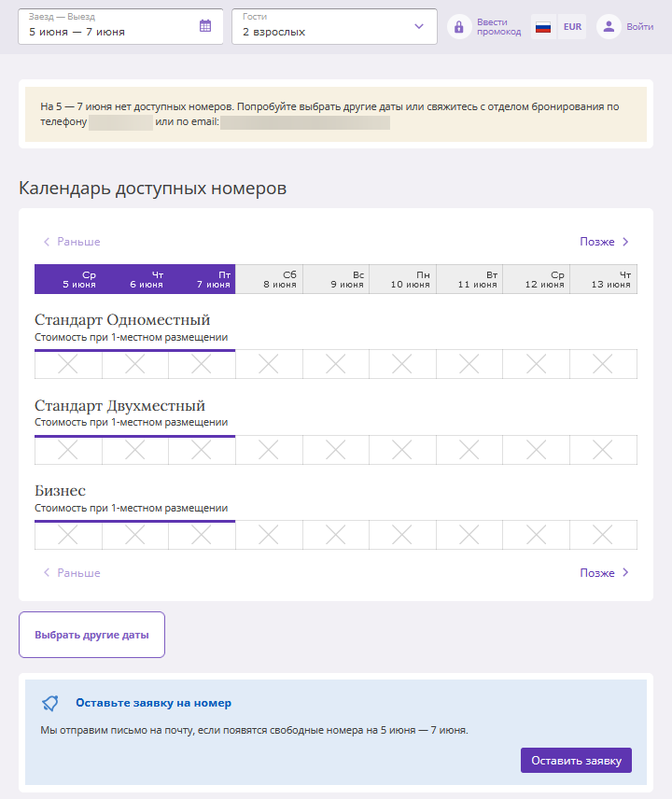Change currency via EUR button
Screen dimensions: 672x799
click(572, 27)
